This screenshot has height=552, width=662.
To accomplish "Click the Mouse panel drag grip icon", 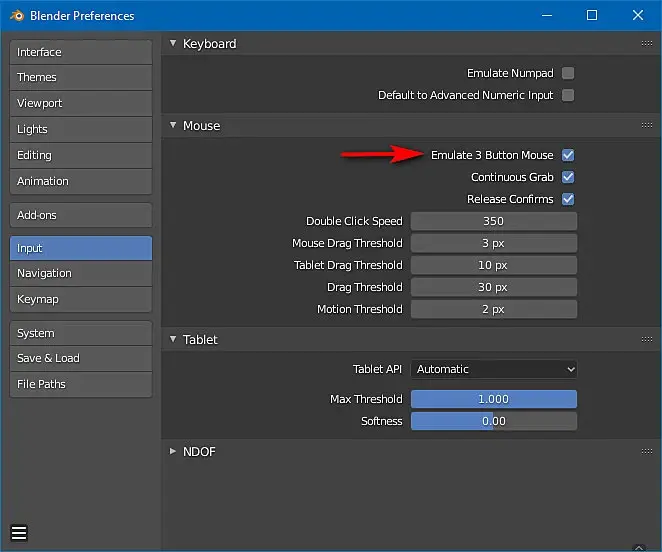I will (646, 126).
